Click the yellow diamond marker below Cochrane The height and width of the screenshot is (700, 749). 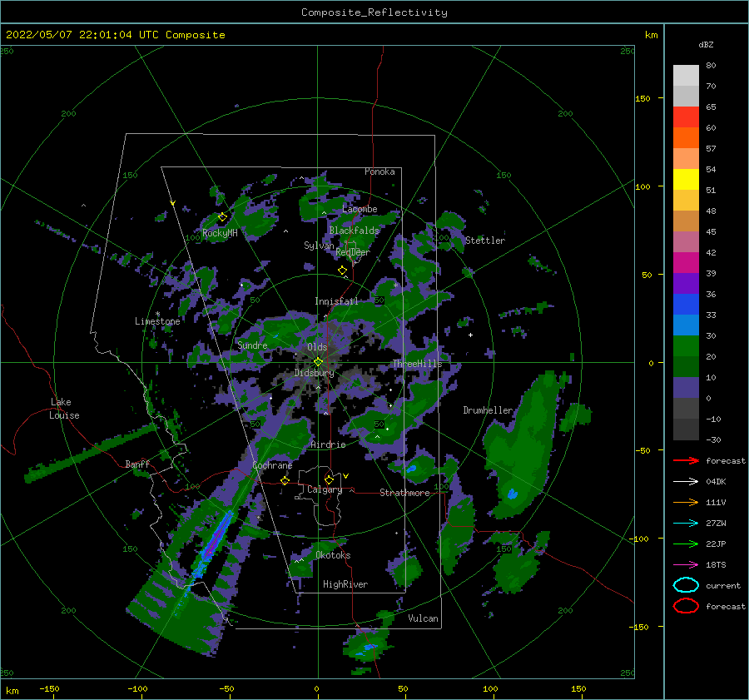[x=285, y=480]
